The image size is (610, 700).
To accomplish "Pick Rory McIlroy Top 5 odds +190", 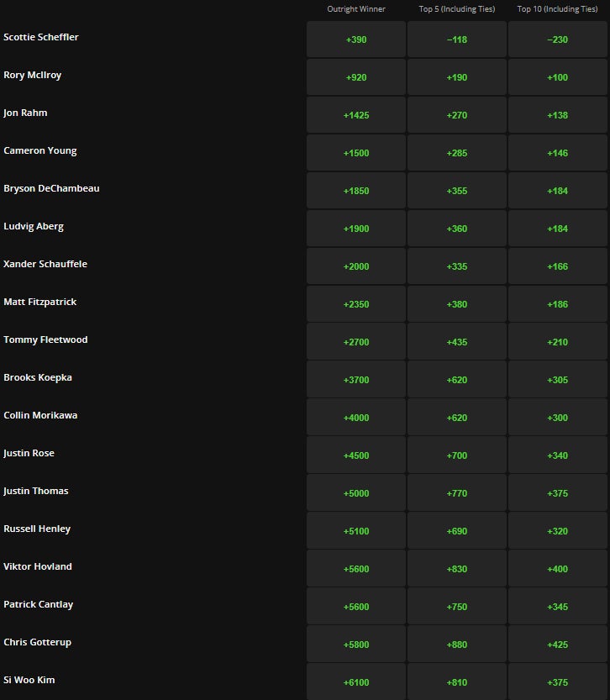I will click(x=457, y=77).
